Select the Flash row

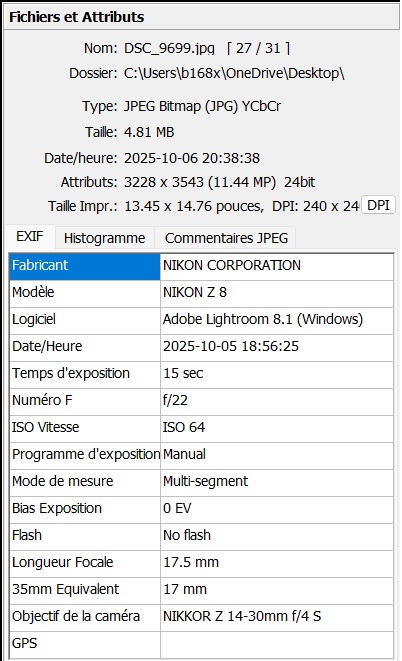pyautogui.click(x=201, y=535)
